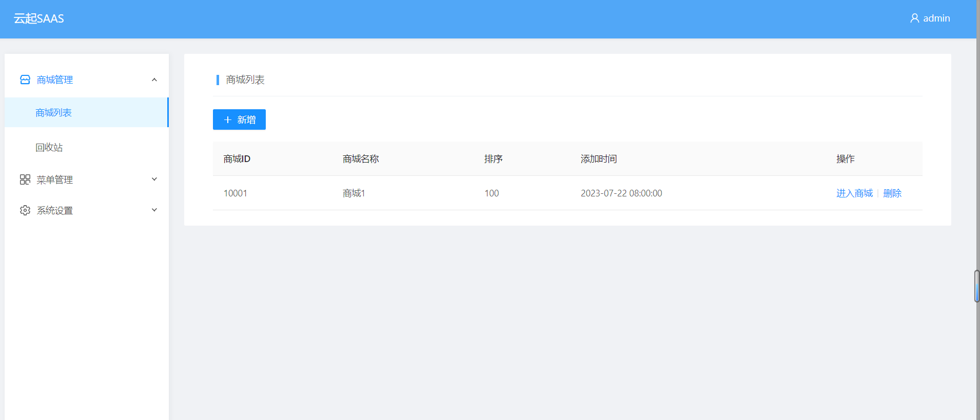
Task: Click the admin username in header
Action: [x=936, y=18]
